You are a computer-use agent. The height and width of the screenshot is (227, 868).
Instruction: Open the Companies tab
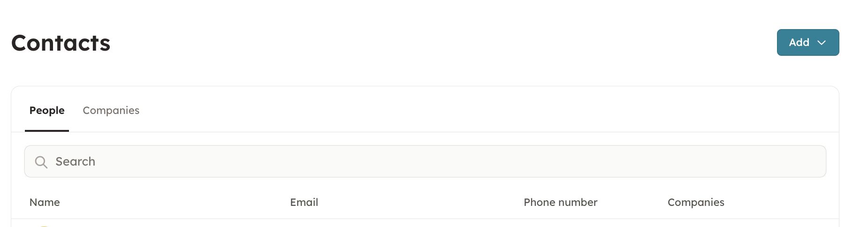tap(111, 111)
